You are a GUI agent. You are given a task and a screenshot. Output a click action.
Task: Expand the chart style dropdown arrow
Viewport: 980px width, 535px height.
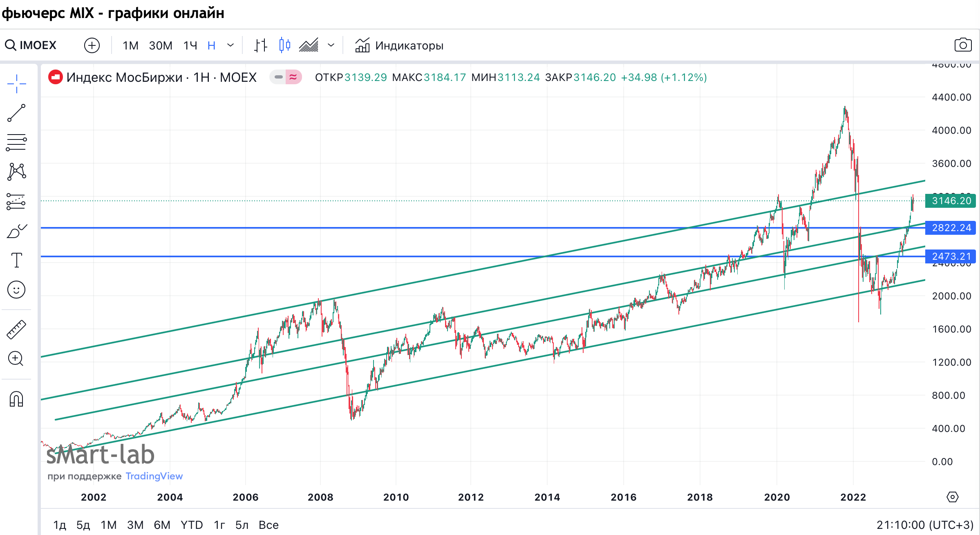click(331, 45)
